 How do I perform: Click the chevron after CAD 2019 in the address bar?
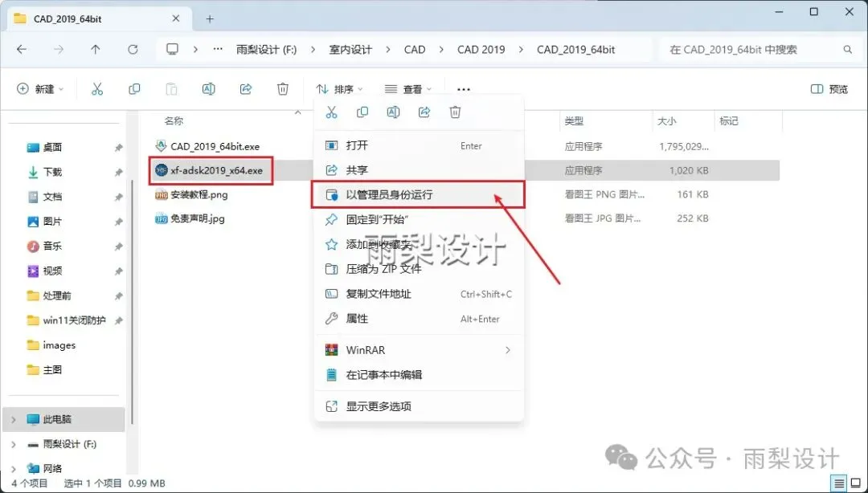click(520, 50)
